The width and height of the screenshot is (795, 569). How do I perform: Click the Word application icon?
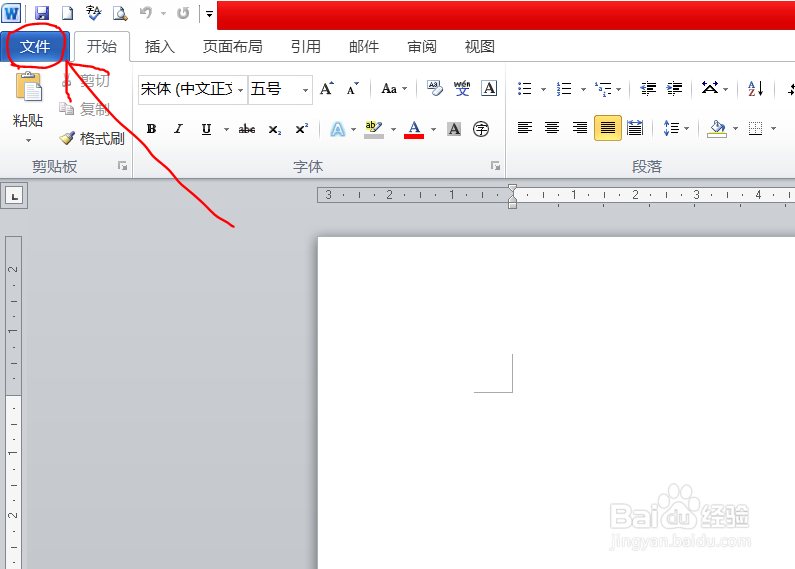(x=11, y=13)
